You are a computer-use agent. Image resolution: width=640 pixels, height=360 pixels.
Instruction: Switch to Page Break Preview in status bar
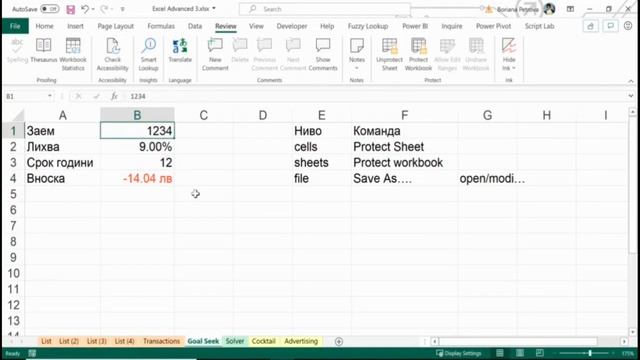coord(540,353)
